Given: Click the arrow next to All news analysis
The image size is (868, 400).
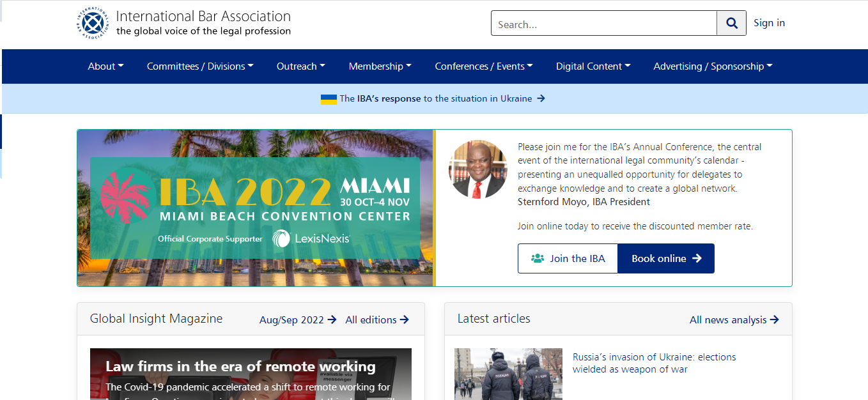Looking at the screenshot, I should pyautogui.click(x=775, y=319).
